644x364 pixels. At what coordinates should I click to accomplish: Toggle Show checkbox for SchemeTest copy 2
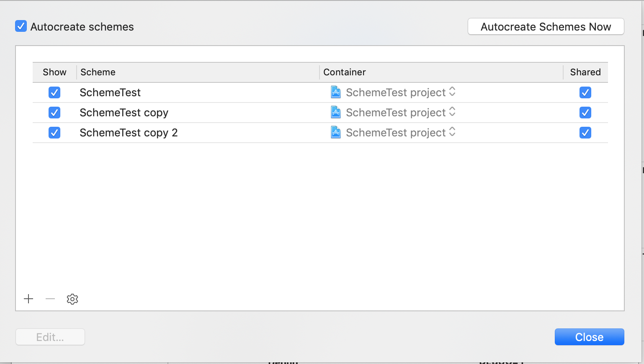(54, 133)
